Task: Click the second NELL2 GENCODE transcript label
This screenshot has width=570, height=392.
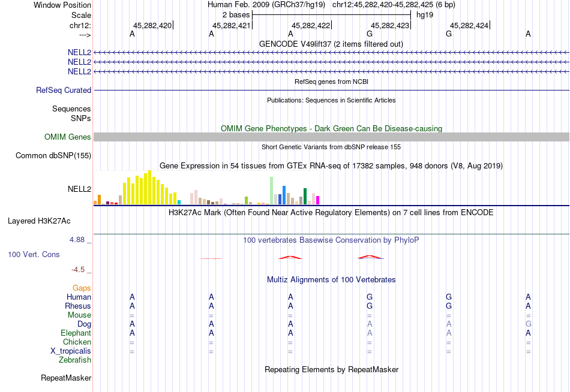Action: click(79, 62)
